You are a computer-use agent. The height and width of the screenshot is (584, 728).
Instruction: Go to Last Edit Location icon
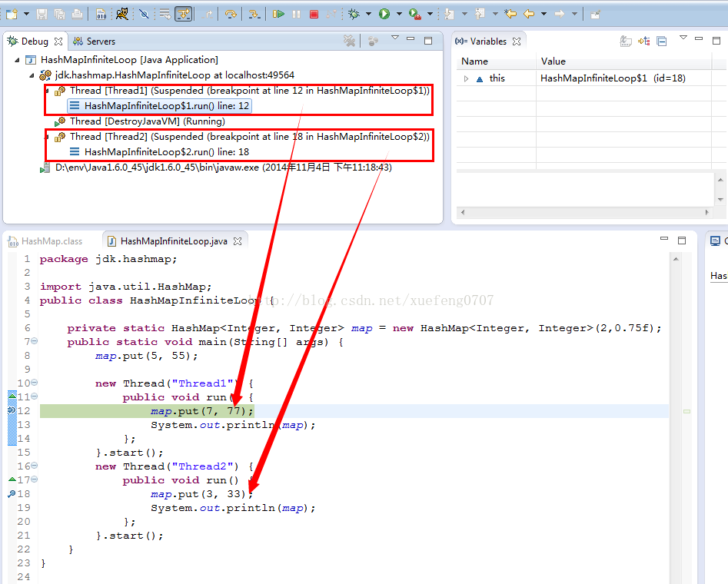pyautogui.click(x=510, y=14)
